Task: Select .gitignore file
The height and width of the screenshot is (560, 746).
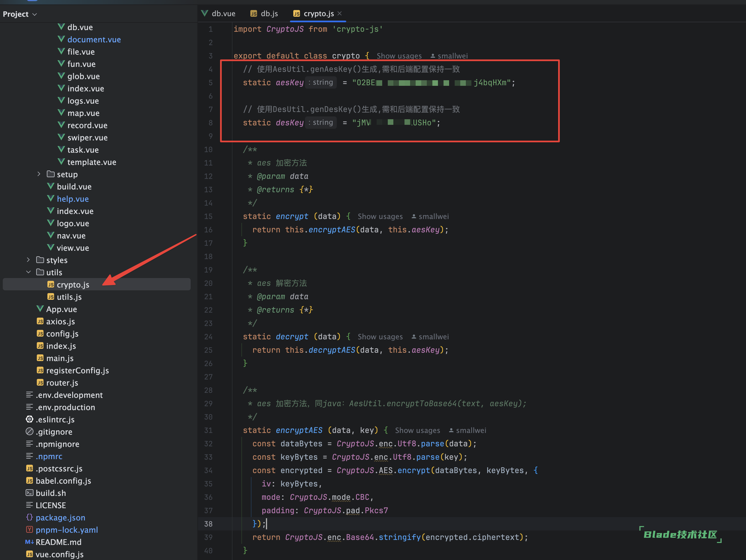Action: tap(54, 432)
